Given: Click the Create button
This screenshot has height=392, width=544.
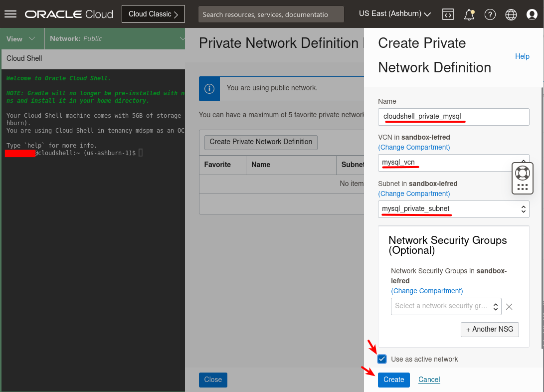Looking at the screenshot, I should (x=393, y=380).
